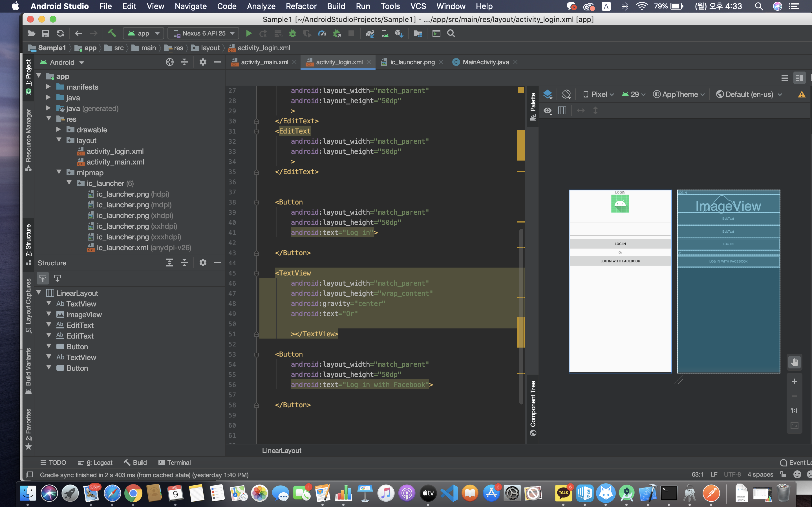This screenshot has width=812, height=507.
Task: Open the Refactor menu
Action: click(301, 6)
